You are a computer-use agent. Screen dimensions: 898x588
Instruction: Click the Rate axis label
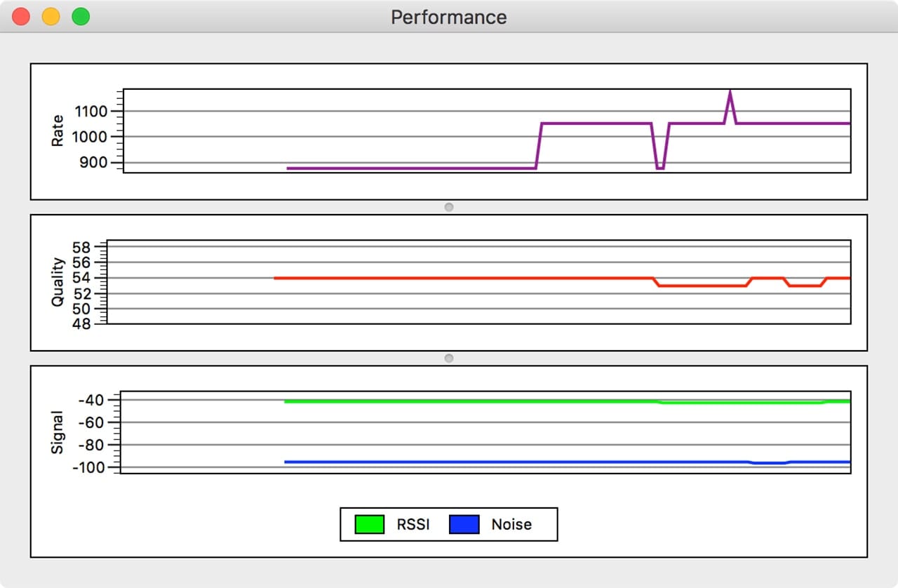(58, 131)
